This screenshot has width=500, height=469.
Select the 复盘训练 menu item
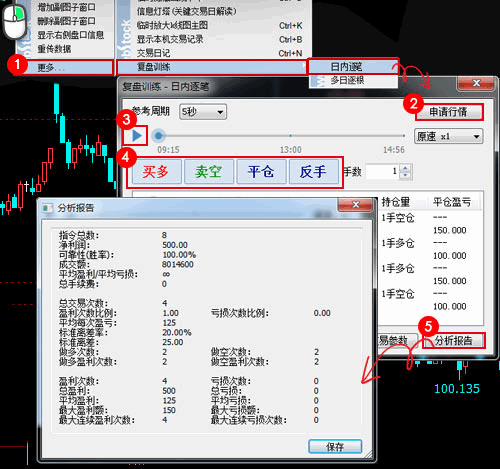[x=212, y=67]
